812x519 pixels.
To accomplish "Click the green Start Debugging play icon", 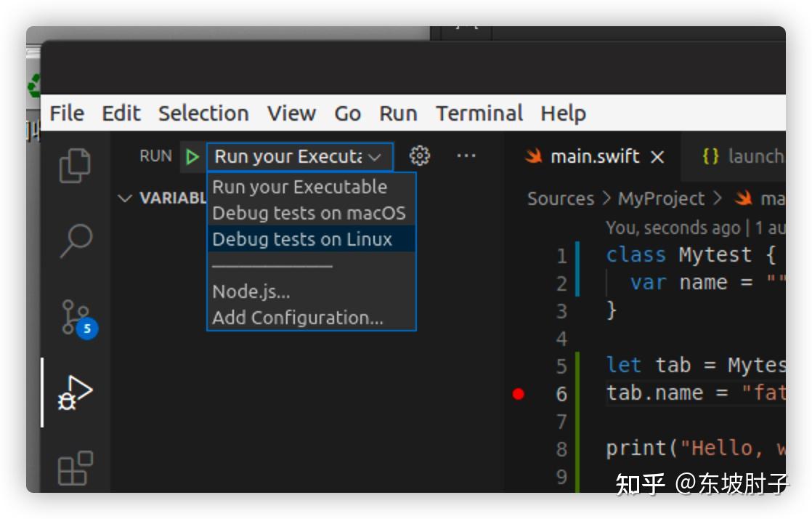I will click(x=192, y=156).
